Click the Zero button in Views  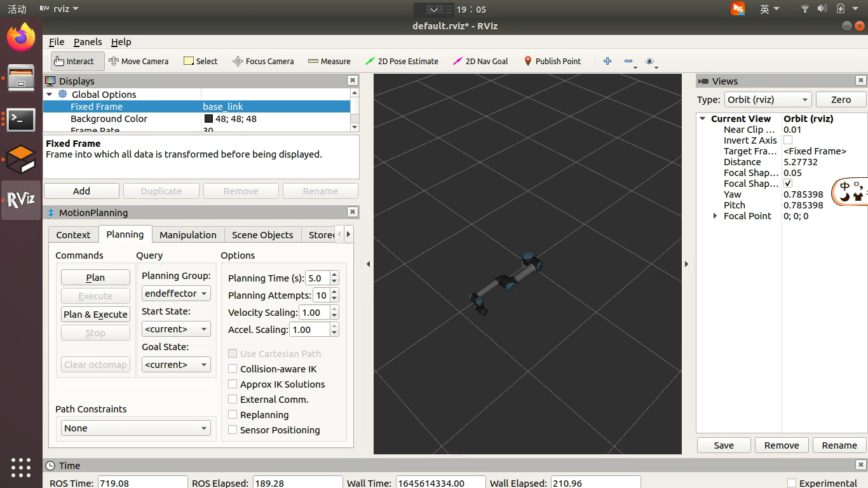[841, 100]
